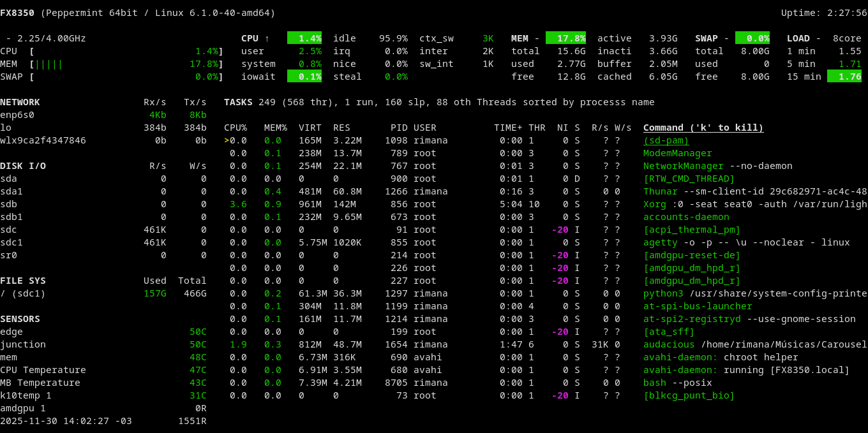Click the CPU trend up arrow
Viewport: 868px width, 433px height.
tap(266, 38)
